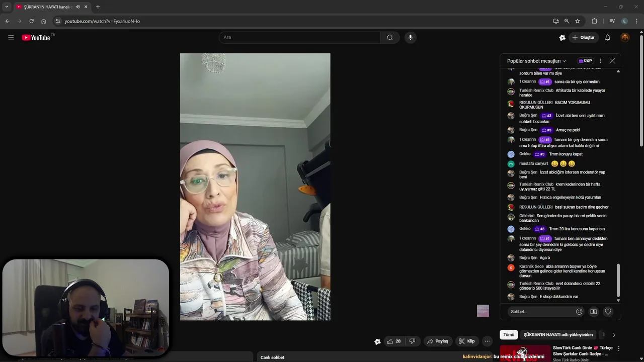Open SlowTürk Canlı Dinle video thumbnail
The image size is (644, 362).
click(525, 353)
